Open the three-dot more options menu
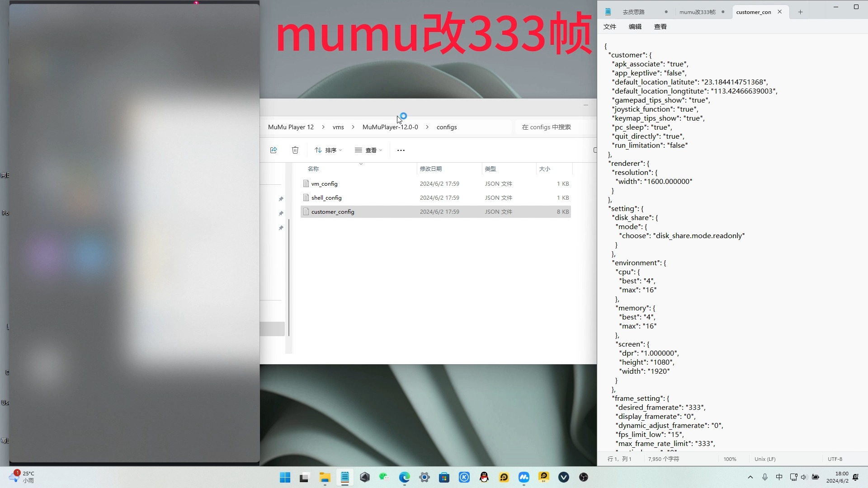Viewport: 868px width, 488px height. pos(401,150)
